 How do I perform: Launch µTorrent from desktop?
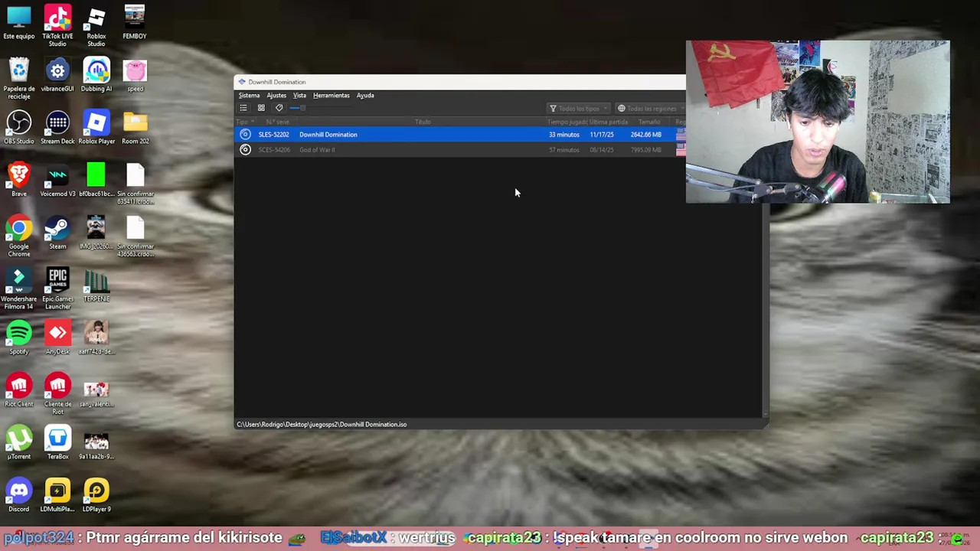point(19,444)
